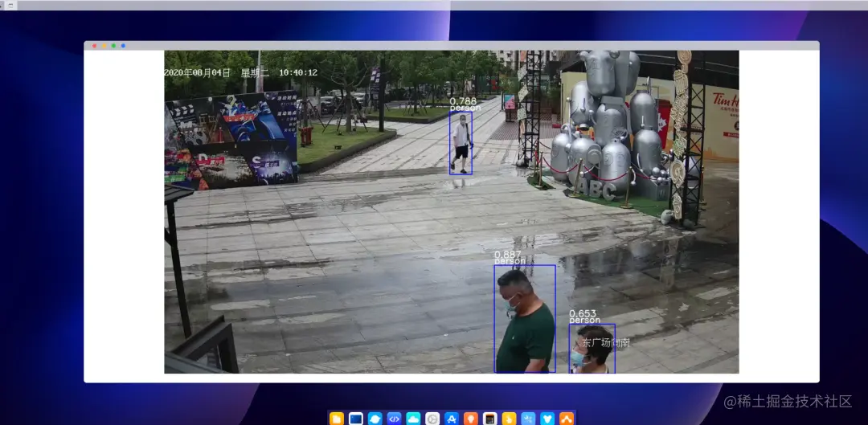Open the yellow file manager dock icon

[x=337, y=419]
